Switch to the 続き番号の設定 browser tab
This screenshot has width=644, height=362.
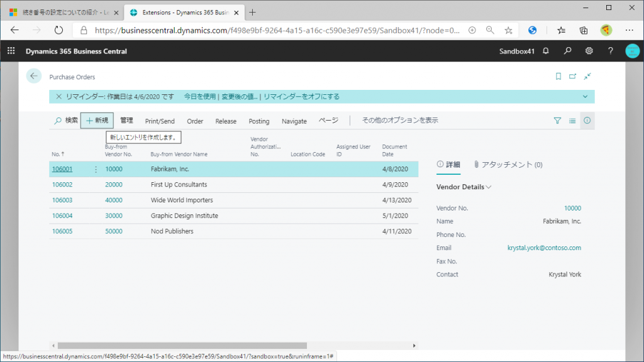click(x=64, y=13)
